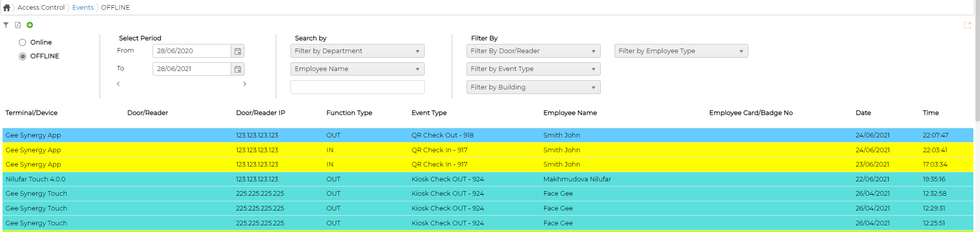Open the Filter by Event Type dropdown
980x232 pixels.
pos(533,69)
